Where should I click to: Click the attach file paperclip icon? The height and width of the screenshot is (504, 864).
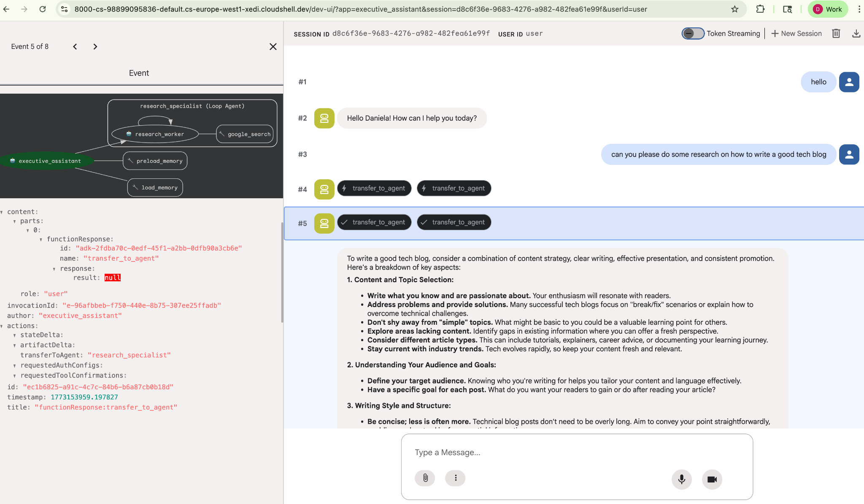[x=425, y=478]
